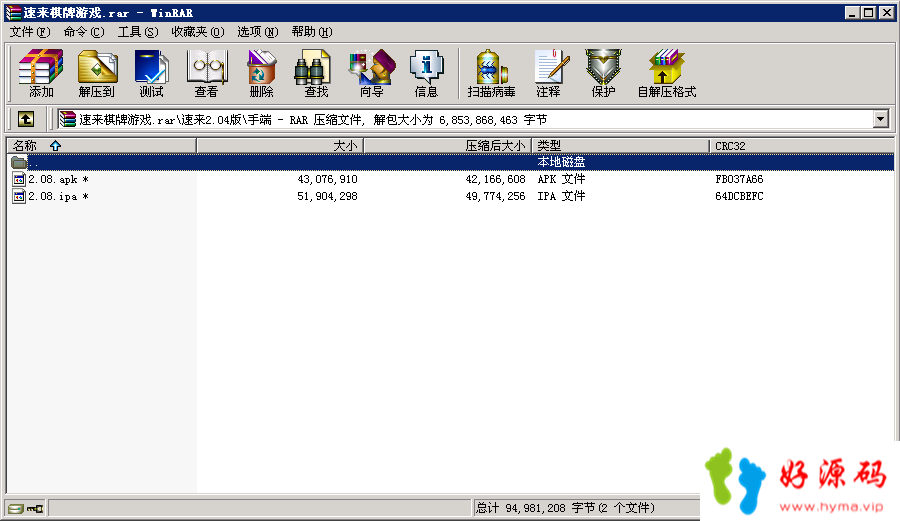The image size is (900, 521).
Task: Click the WinRAR title bar icon
Action: pyautogui.click(x=13, y=13)
